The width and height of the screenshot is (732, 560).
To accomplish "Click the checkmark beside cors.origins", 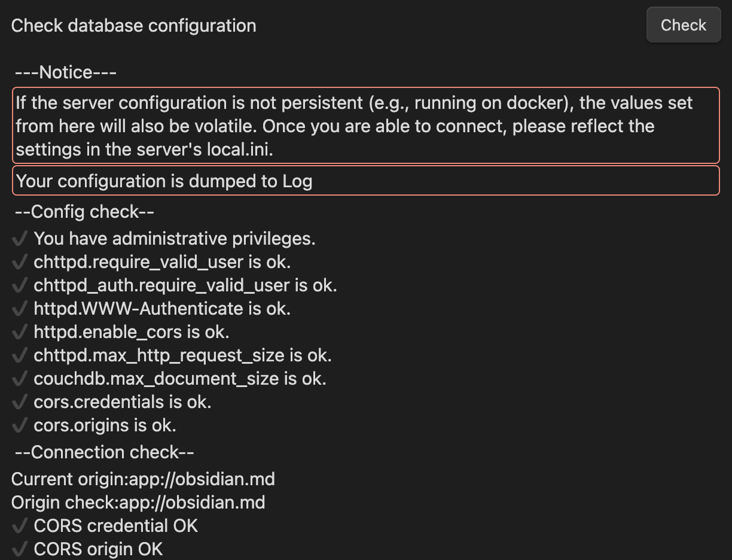I will tap(20, 426).
